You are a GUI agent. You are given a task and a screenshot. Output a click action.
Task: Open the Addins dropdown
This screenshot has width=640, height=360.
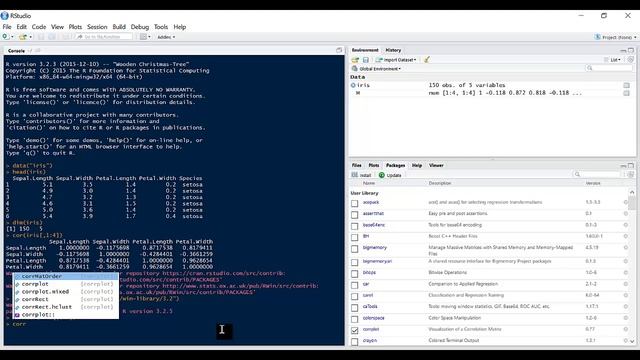pos(166,37)
